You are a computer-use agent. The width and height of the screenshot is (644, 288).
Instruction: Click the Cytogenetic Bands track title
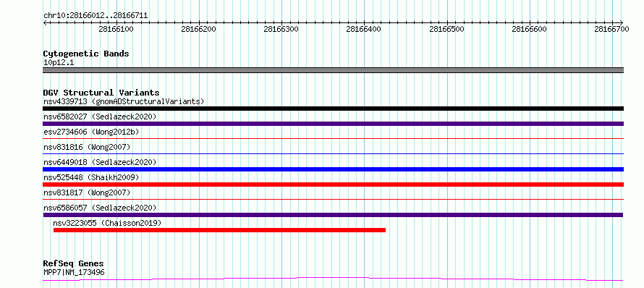click(86, 54)
